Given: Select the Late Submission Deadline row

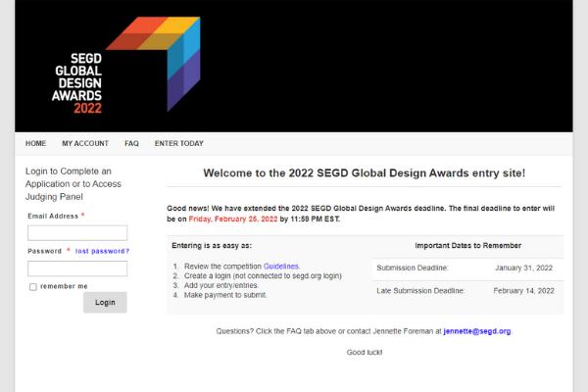Looking at the screenshot, I should pyautogui.click(x=468, y=291).
